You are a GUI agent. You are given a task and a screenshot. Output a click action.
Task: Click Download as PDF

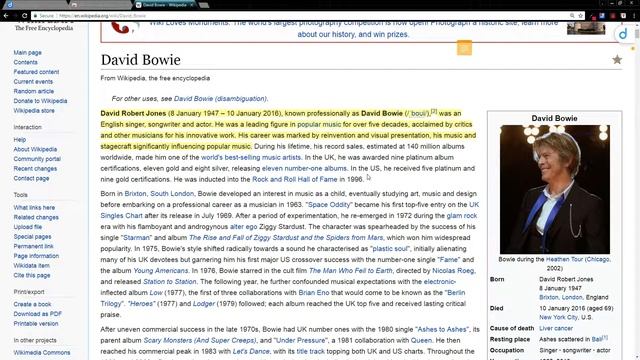coord(38,314)
